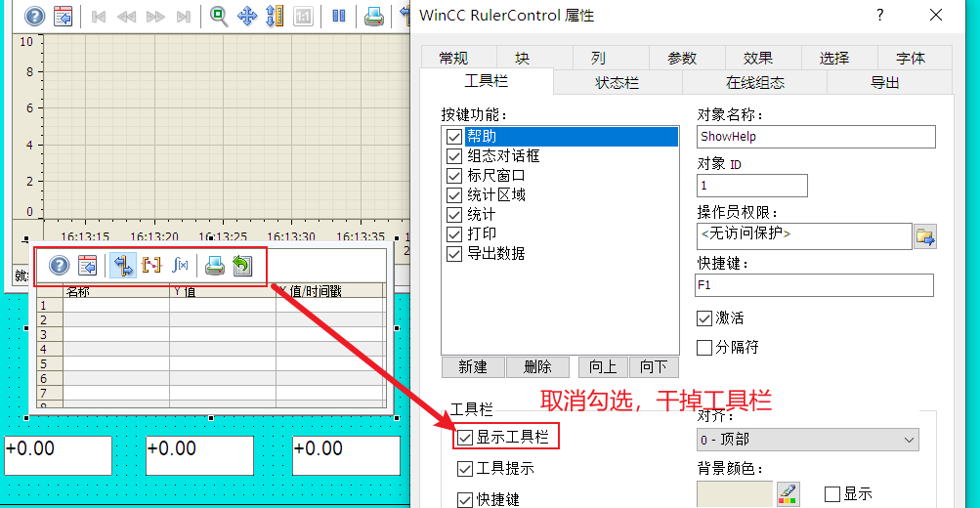The image size is (980, 508).
Task: Switch to 在线组态 tab
Action: tap(755, 82)
